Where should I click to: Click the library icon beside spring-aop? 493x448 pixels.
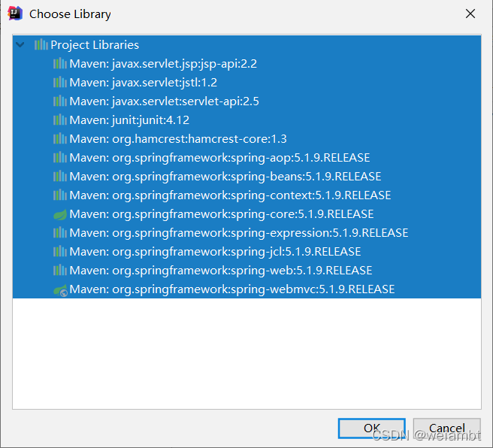(x=59, y=158)
